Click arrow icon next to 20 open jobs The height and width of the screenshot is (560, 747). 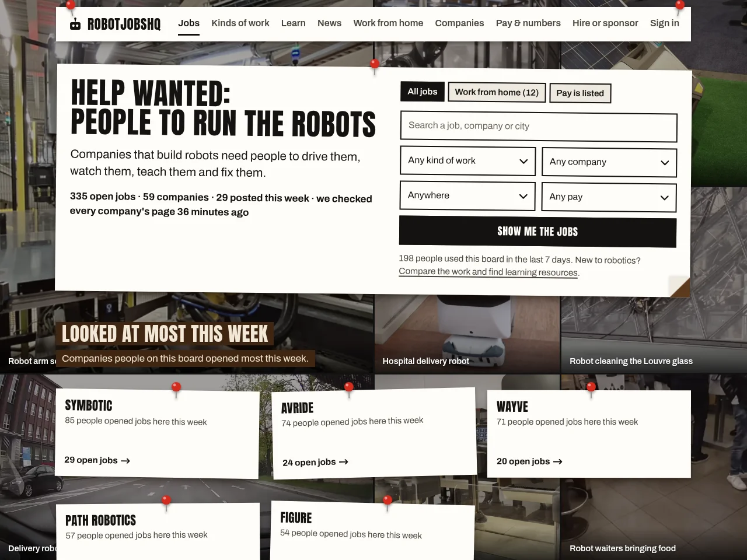pos(557,461)
